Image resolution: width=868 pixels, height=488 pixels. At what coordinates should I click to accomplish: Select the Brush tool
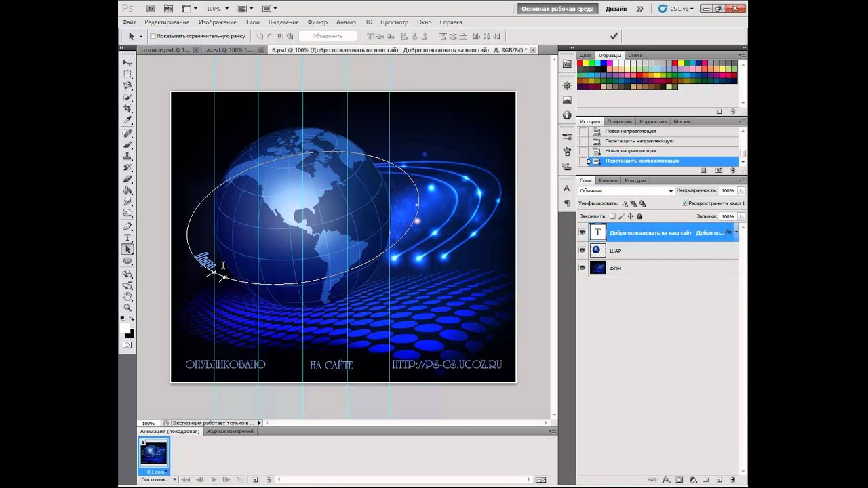tap(127, 145)
